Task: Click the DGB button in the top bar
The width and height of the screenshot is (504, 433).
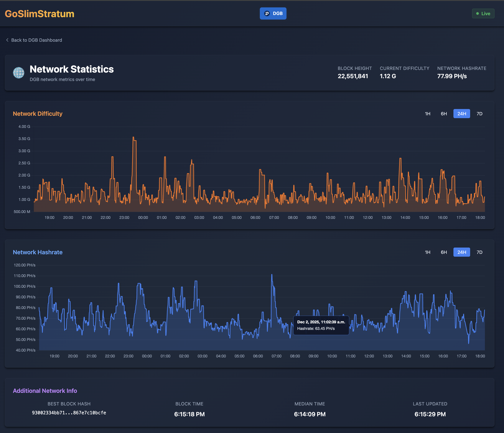Action: 273,14
